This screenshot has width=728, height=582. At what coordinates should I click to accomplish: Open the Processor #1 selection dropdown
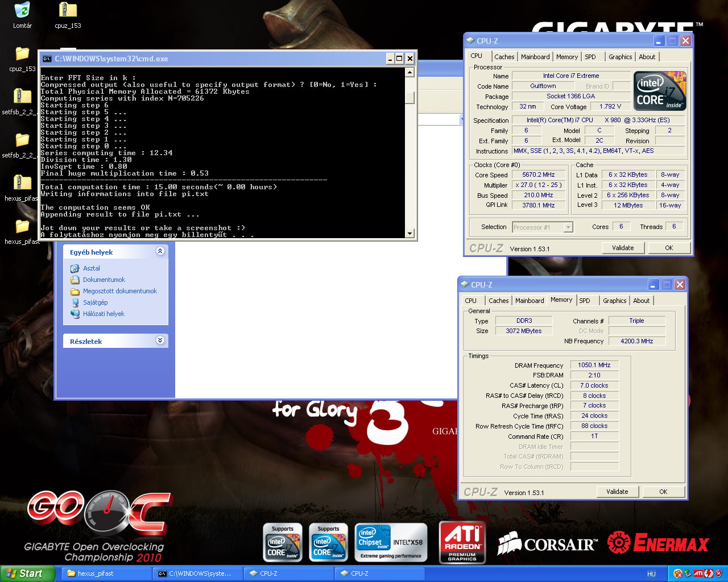[x=568, y=227]
